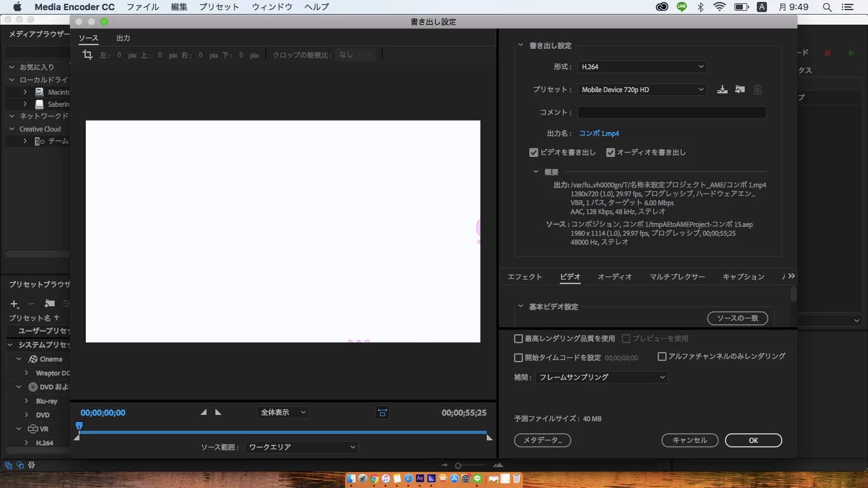Screen dimensions: 868x488
Task: Open LINE app from the Dock
Action: coord(477,478)
